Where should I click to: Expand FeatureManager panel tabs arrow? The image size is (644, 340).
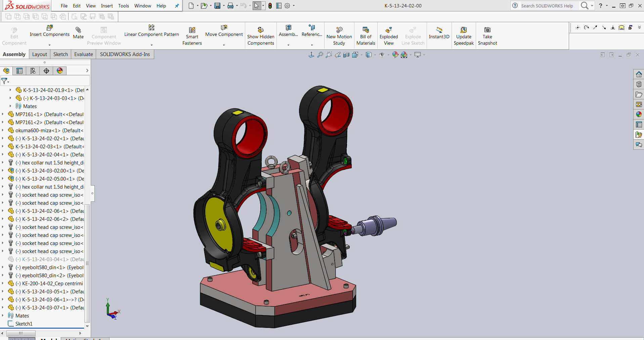coord(87,70)
